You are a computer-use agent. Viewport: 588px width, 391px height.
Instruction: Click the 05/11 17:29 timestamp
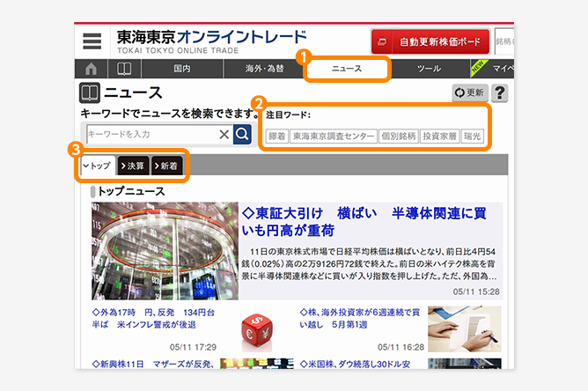(x=193, y=347)
